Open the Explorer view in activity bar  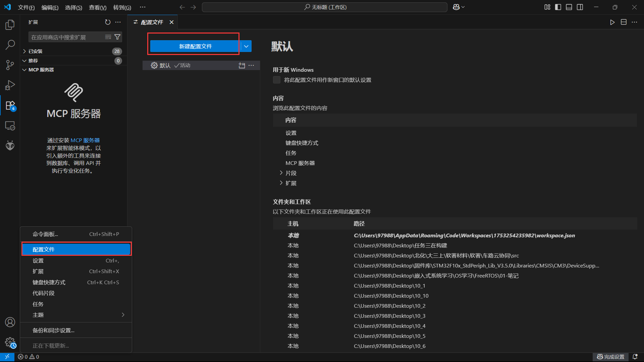point(10,24)
